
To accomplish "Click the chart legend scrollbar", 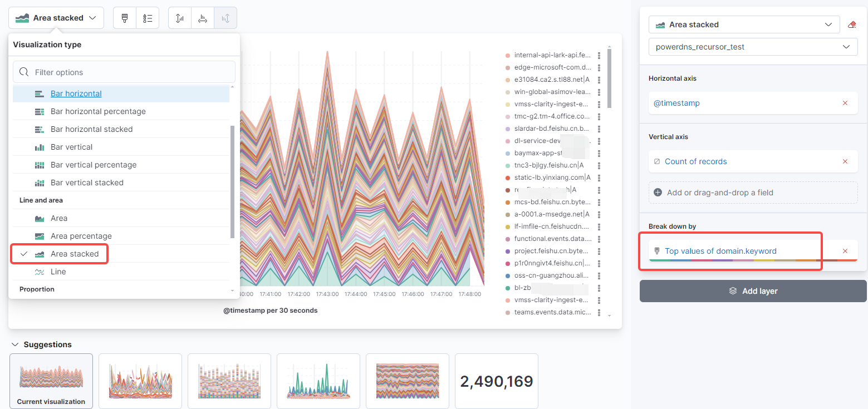I will 610,78.
